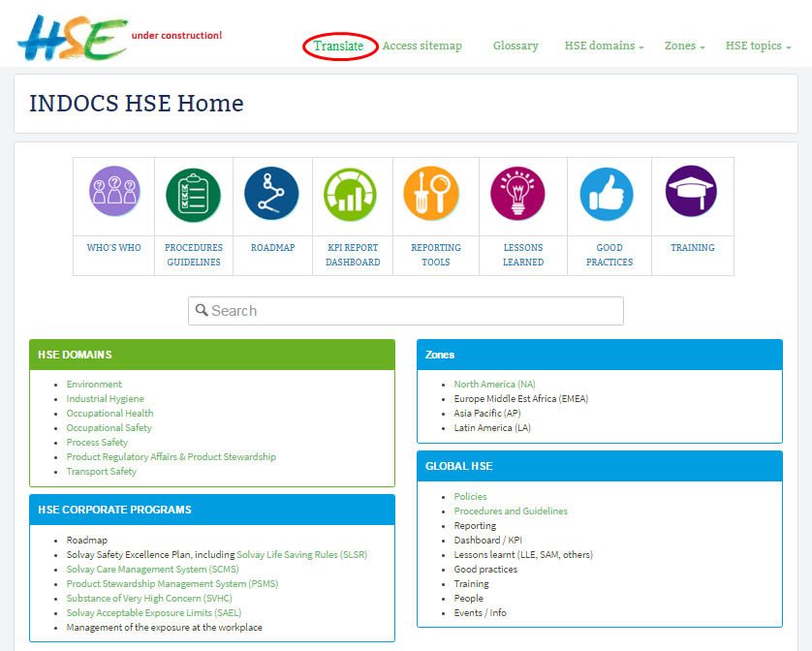Open the Good Practices thumbs-up icon
This screenshot has width=812, height=651.
[x=607, y=194]
